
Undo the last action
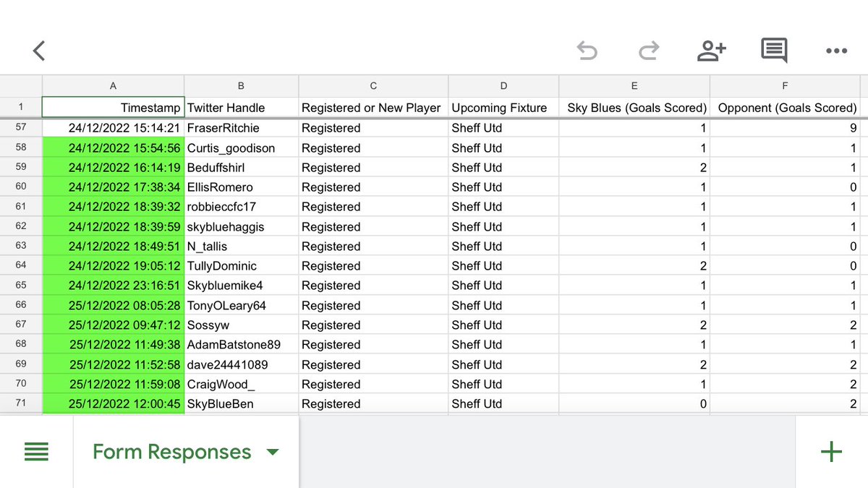(x=587, y=51)
